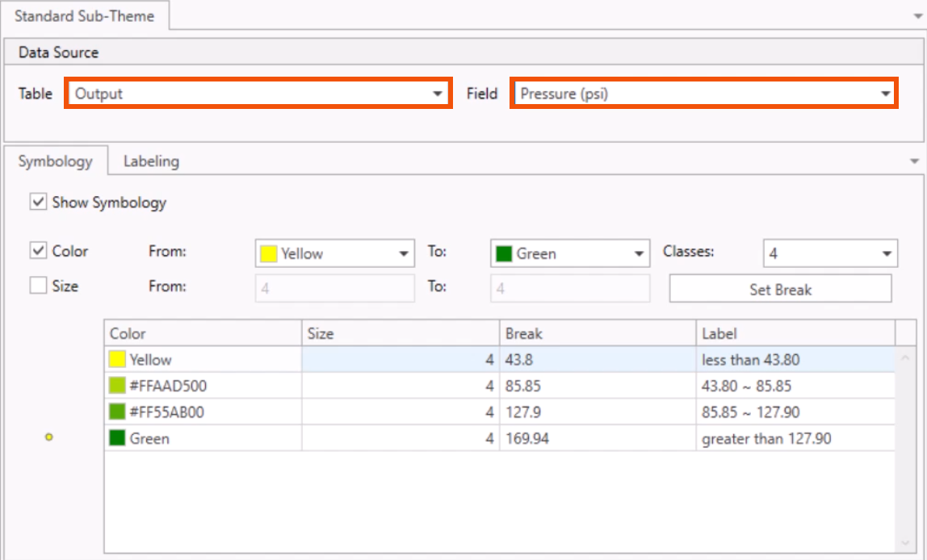The width and height of the screenshot is (927, 560).
Task: Click the Yellow color swatch in first row
Action: [x=117, y=360]
